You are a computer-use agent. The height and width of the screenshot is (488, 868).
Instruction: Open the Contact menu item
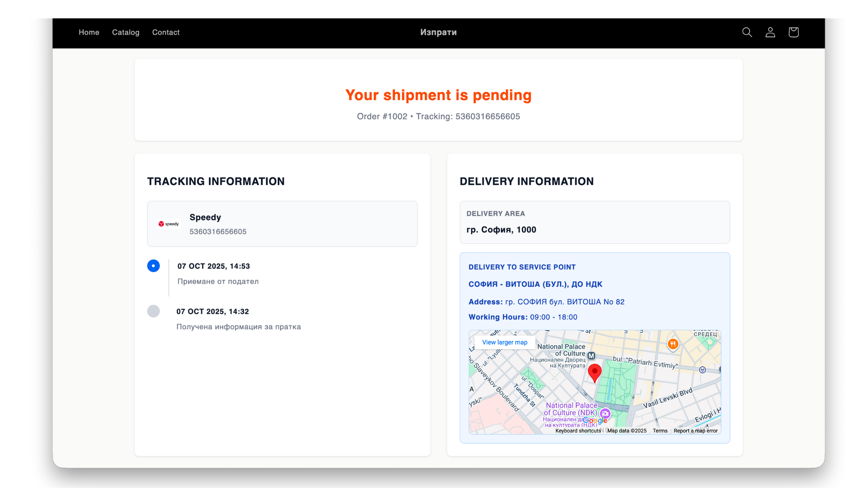pyautogui.click(x=166, y=32)
